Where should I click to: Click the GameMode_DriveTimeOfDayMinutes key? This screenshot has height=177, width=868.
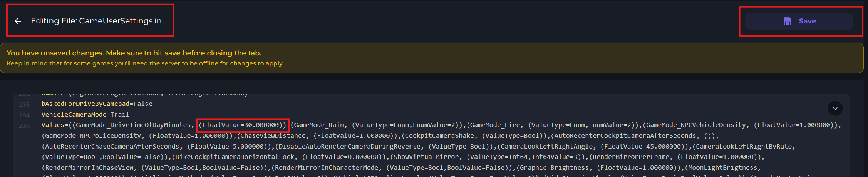point(133,125)
